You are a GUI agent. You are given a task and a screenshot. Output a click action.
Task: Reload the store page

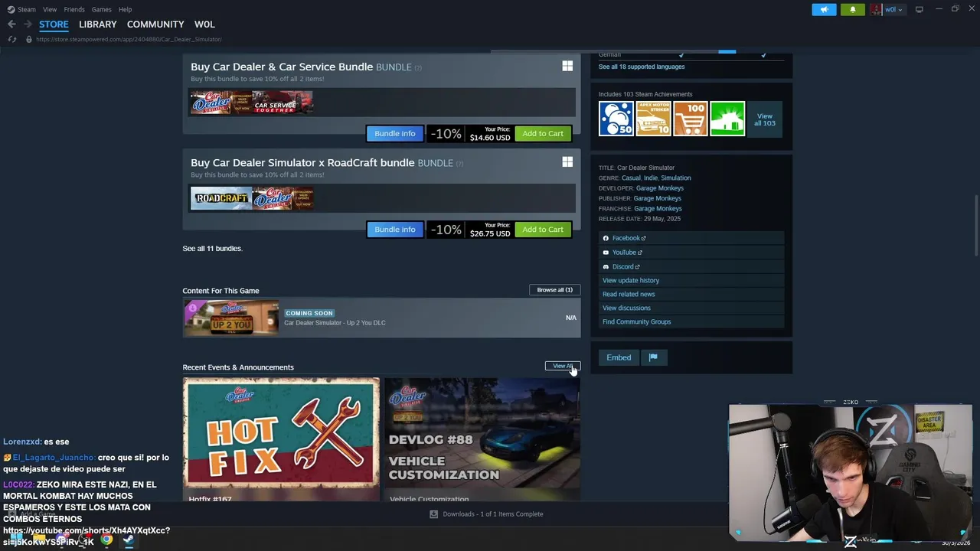(x=11, y=39)
